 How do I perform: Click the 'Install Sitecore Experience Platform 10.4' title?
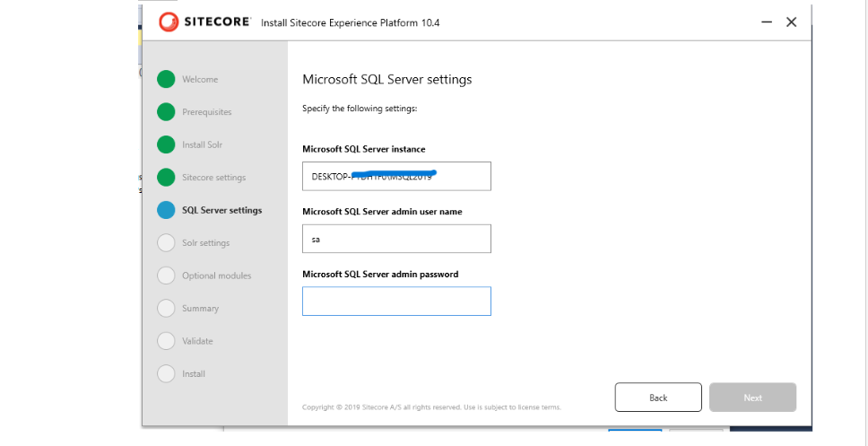[351, 23]
